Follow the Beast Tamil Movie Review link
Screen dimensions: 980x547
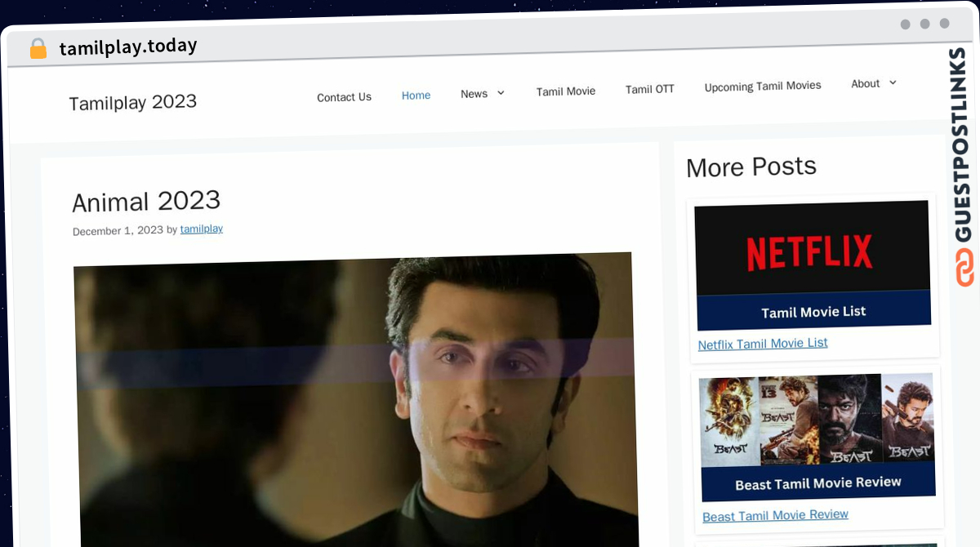(x=775, y=515)
